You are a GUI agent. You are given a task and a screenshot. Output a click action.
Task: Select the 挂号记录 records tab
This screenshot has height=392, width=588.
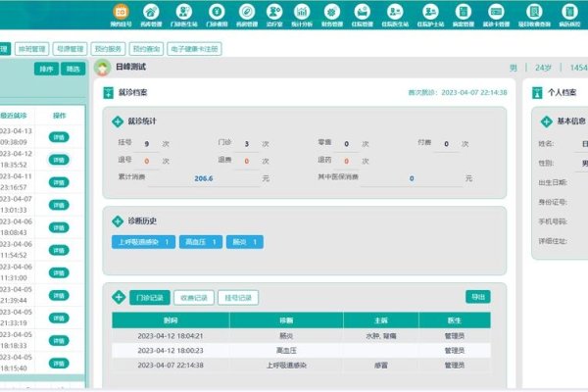tap(238, 298)
